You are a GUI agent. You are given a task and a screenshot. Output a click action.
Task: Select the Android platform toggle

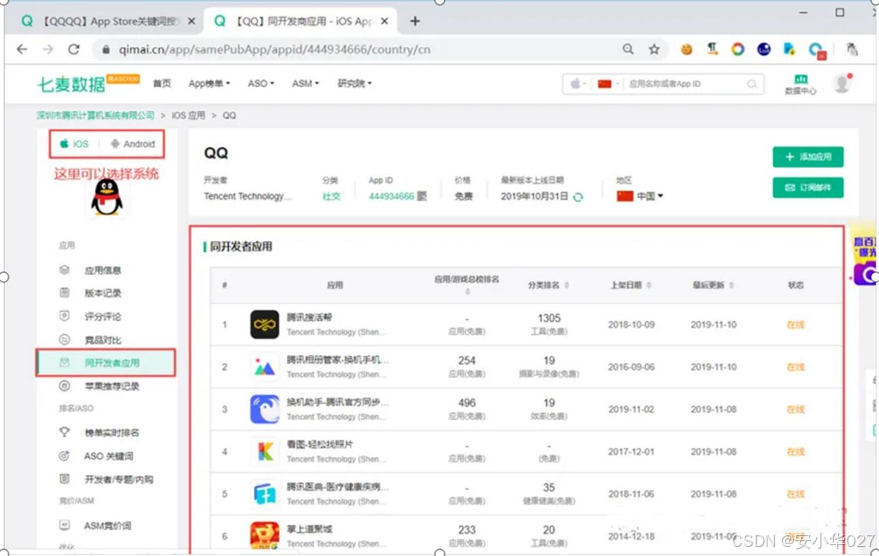coord(132,144)
